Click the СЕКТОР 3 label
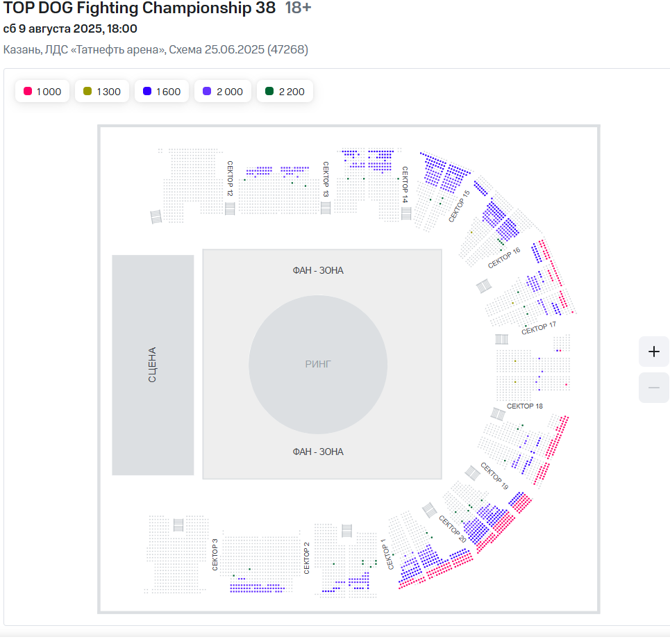The width and height of the screenshot is (670, 644). [215, 554]
